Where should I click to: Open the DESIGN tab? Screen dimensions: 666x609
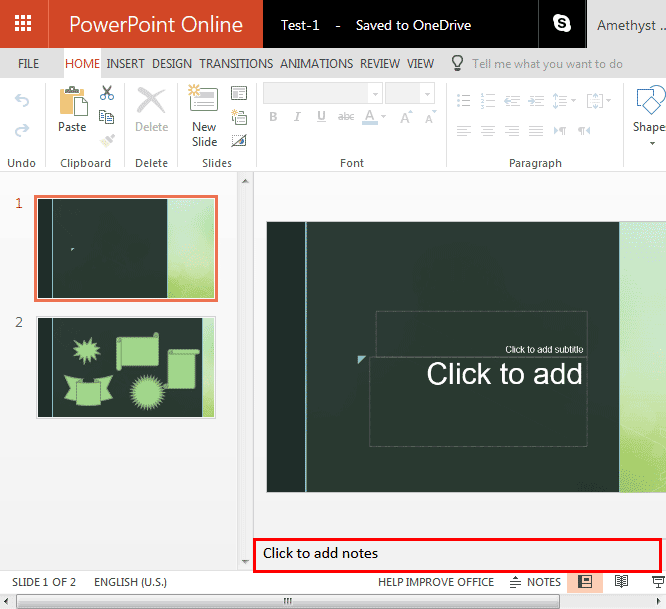[172, 64]
